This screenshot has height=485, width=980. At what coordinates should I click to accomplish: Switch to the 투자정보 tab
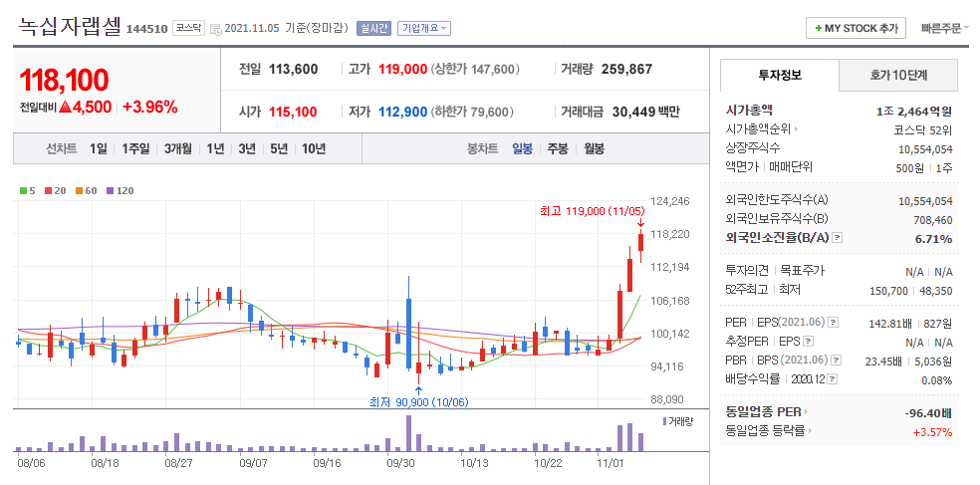(x=780, y=76)
